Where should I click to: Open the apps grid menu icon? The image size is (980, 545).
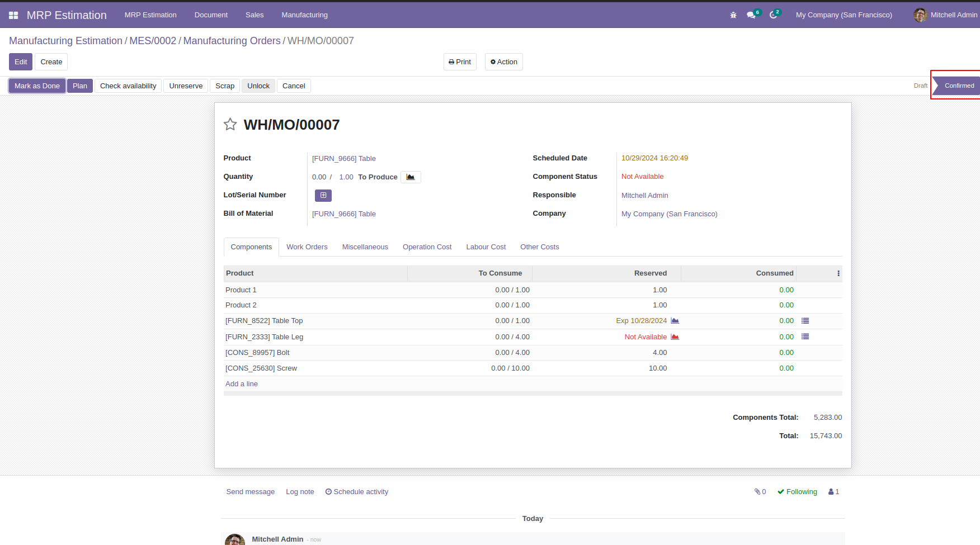click(13, 15)
